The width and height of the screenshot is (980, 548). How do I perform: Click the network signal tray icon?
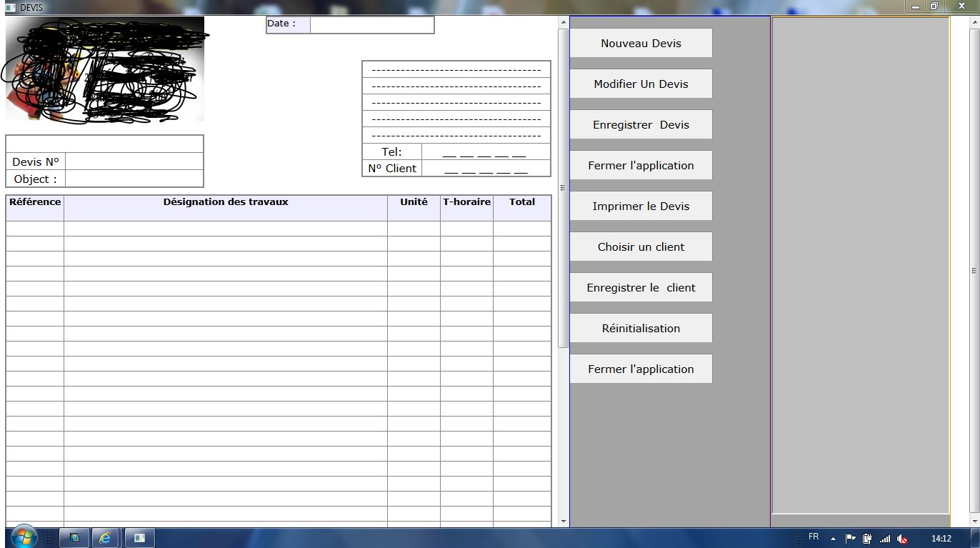pyautogui.click(x=885, y=539)
